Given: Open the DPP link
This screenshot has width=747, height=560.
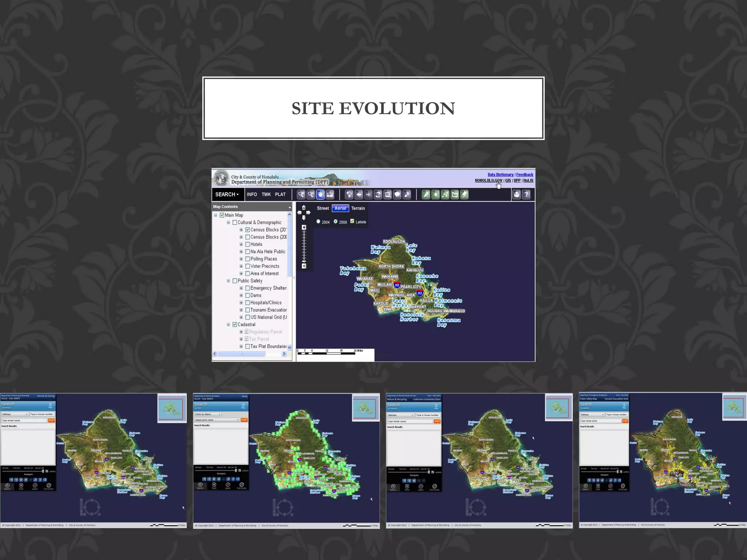Looking at the screenshot, I should 517,180.
